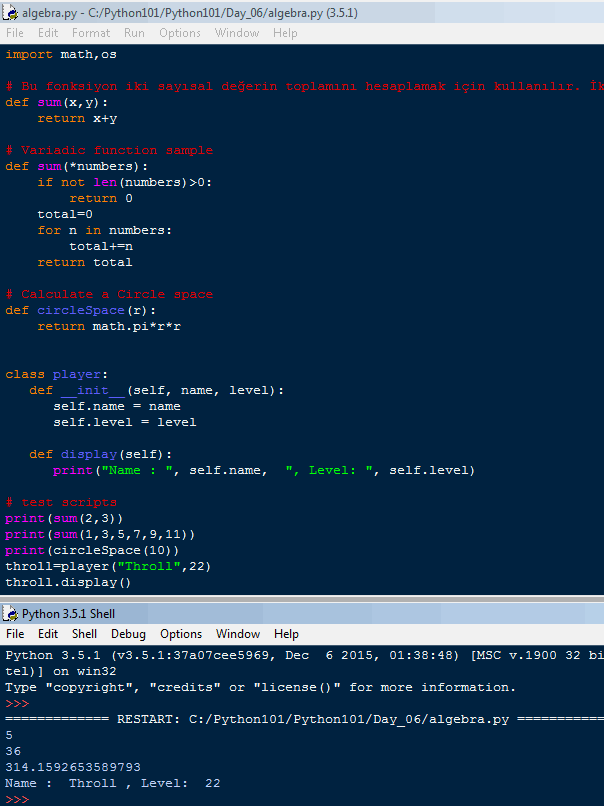This screenshot has width=604, height=806.
Task: Click the shell output value '5'
Action: [9, 735]
